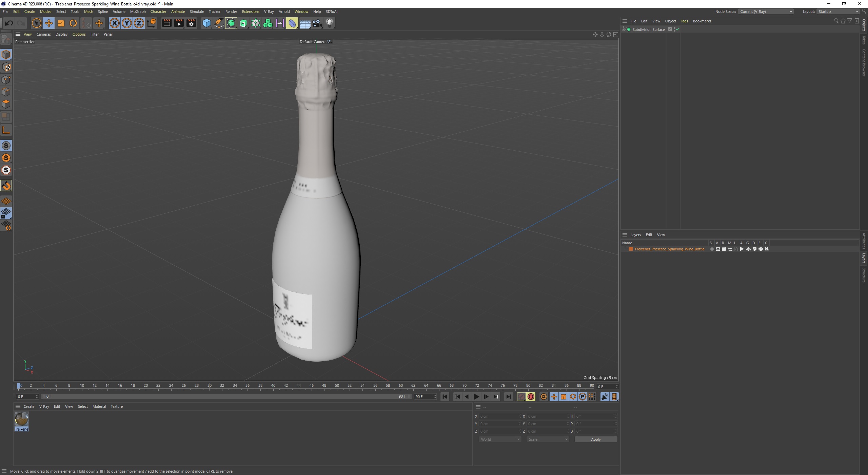Select the Rotate tool
The image size is (868, 475).
pos(73,23)
